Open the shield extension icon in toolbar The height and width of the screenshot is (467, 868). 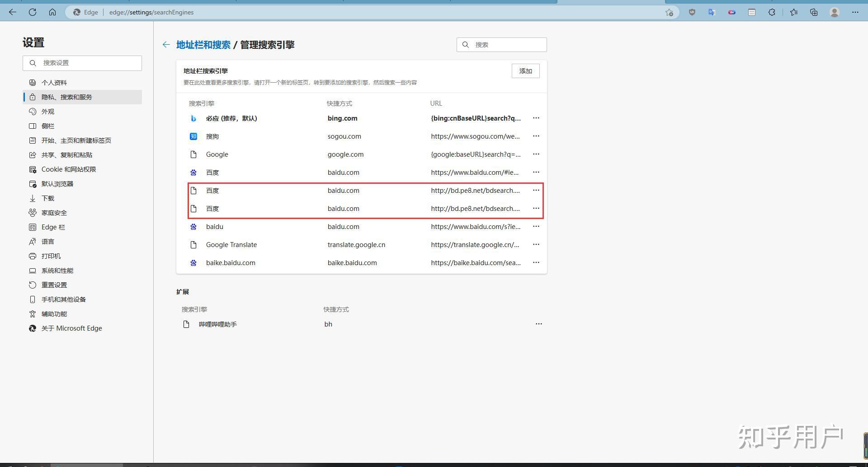[x=692, y=12]
